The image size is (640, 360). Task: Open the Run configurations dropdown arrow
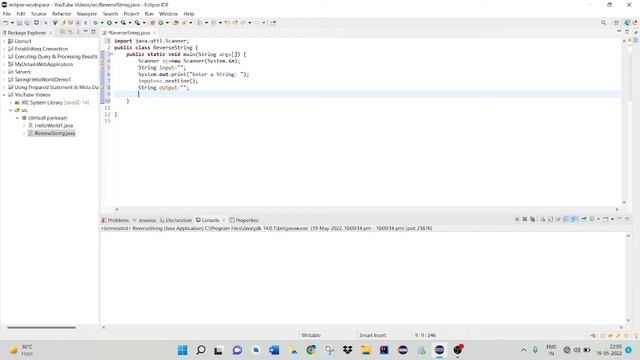pos(116,23)
